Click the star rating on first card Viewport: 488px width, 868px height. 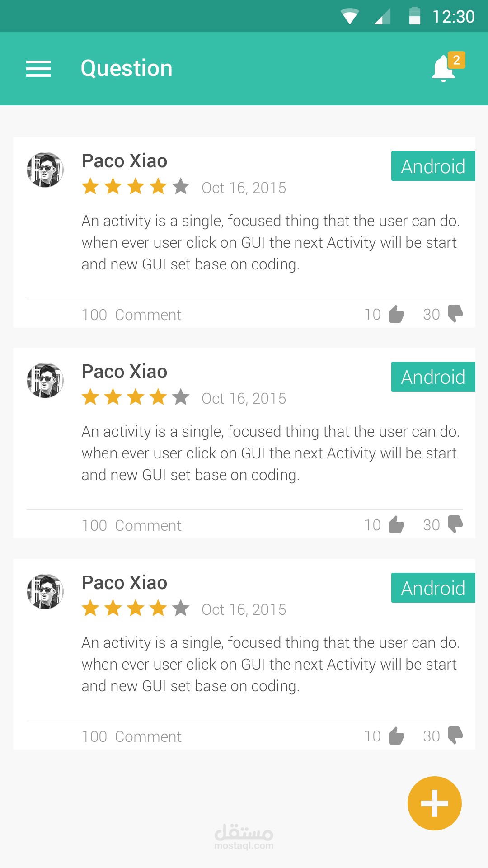point(136,186)
